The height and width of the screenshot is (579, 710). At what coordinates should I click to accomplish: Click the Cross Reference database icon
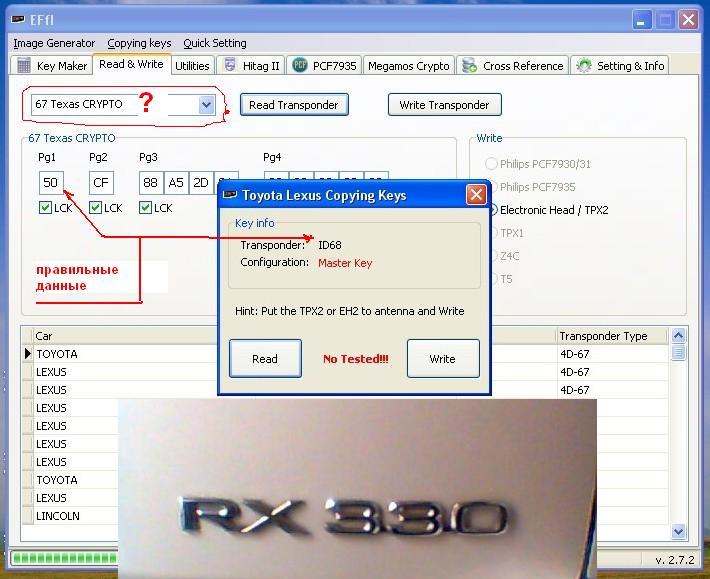pos(469,66)
